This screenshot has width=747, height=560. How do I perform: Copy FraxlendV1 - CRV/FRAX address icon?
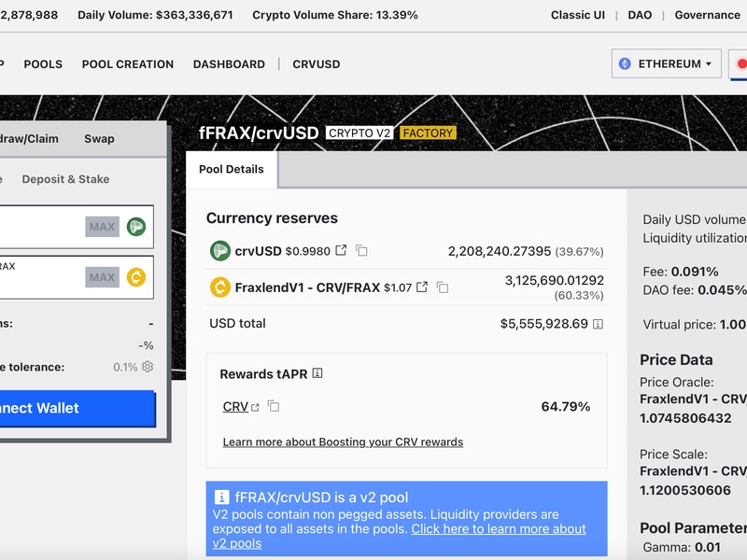click(443, 287)
